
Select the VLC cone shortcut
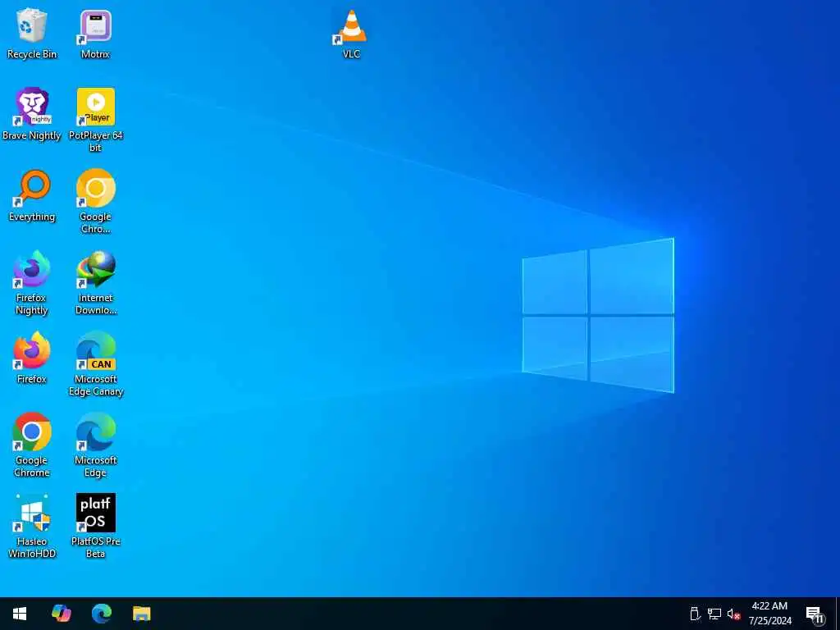[351, 33]
